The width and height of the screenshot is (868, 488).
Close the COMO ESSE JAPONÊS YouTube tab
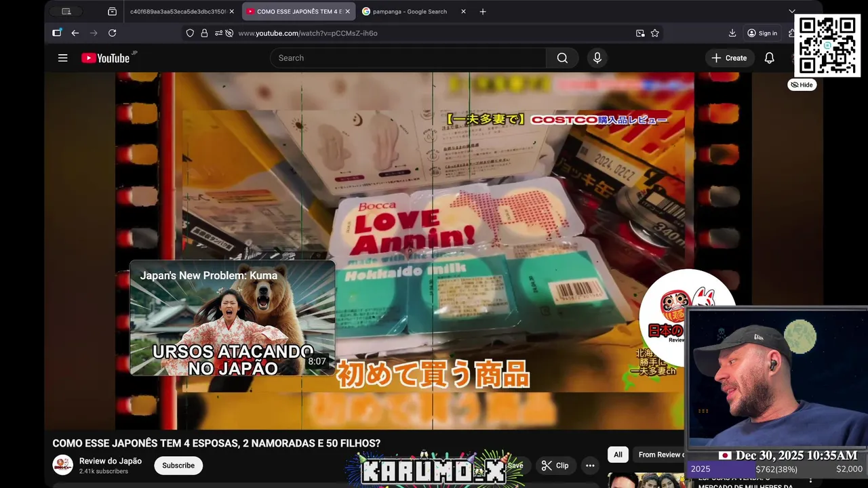click(x=347, y=12)
